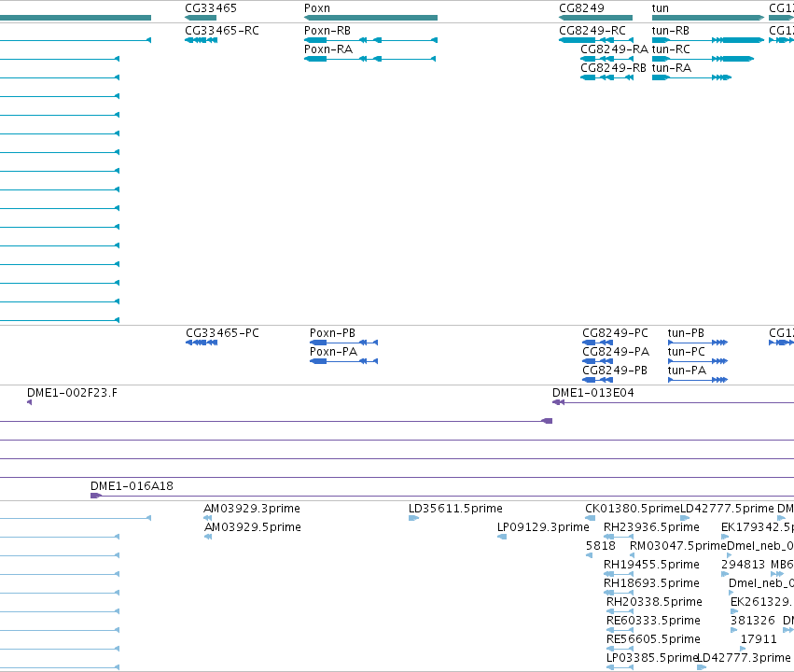This screenshot has width=794, height=672.
Task: Click the DME1-016A18 clone start marker
Action: tap(96, 496)
